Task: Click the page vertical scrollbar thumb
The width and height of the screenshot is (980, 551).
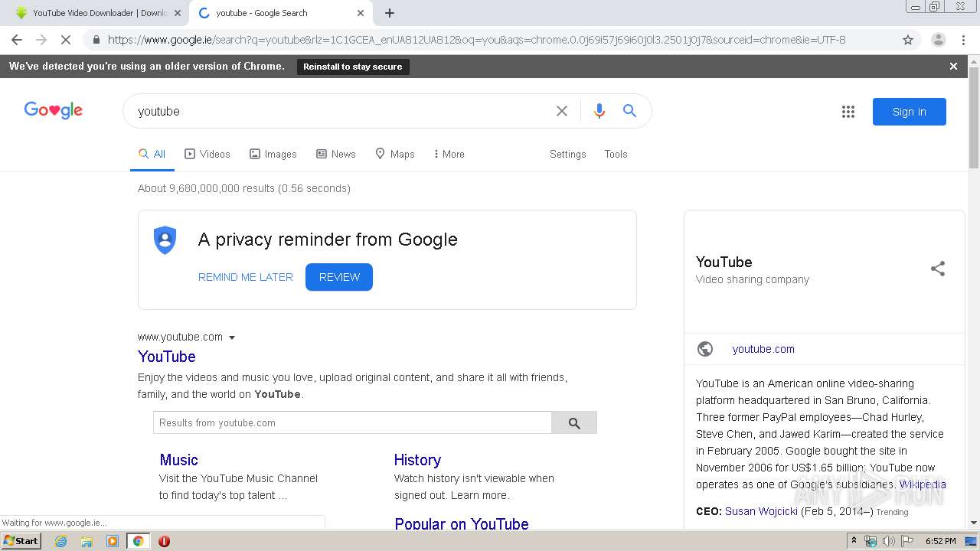Action: (x=974, y=119)
